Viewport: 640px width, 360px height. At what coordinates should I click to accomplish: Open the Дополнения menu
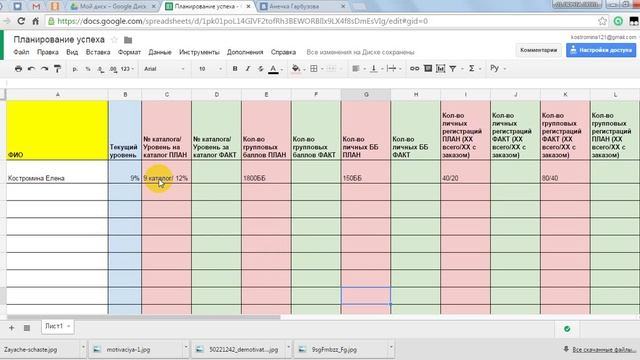click(245, 52)
